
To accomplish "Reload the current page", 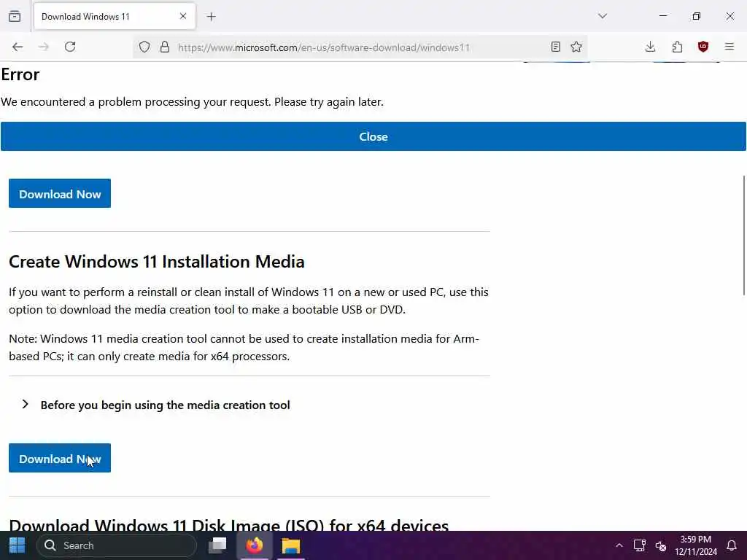I will pyautogui.click(x=70, y=47).
